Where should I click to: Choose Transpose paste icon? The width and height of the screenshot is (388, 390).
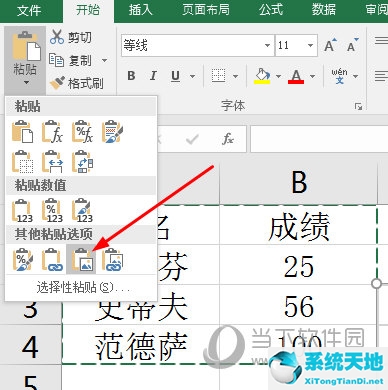(x=82, y=162)
